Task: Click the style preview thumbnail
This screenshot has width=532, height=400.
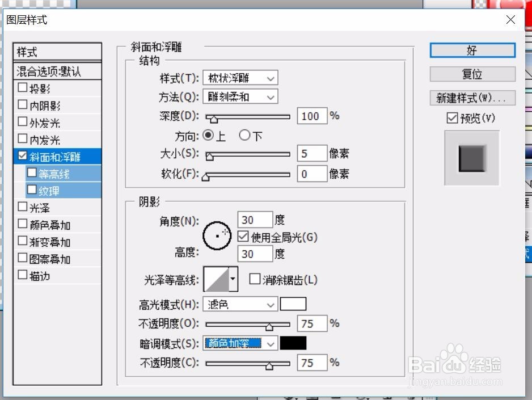Action: click(x=472, y=158)
